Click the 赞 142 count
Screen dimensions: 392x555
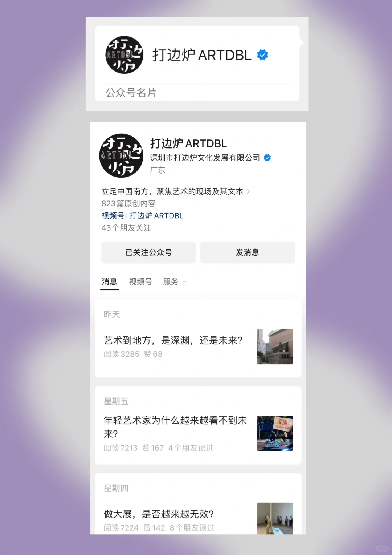click(154, 528)
